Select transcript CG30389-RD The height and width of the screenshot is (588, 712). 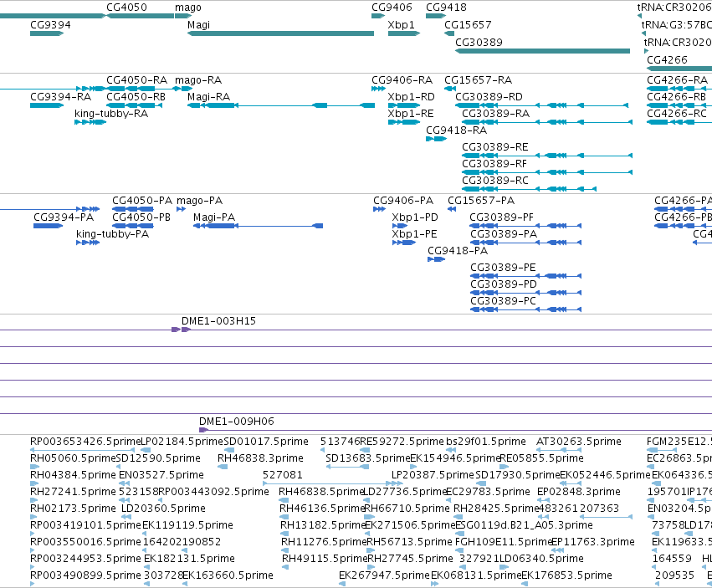[x=542, y=105]
